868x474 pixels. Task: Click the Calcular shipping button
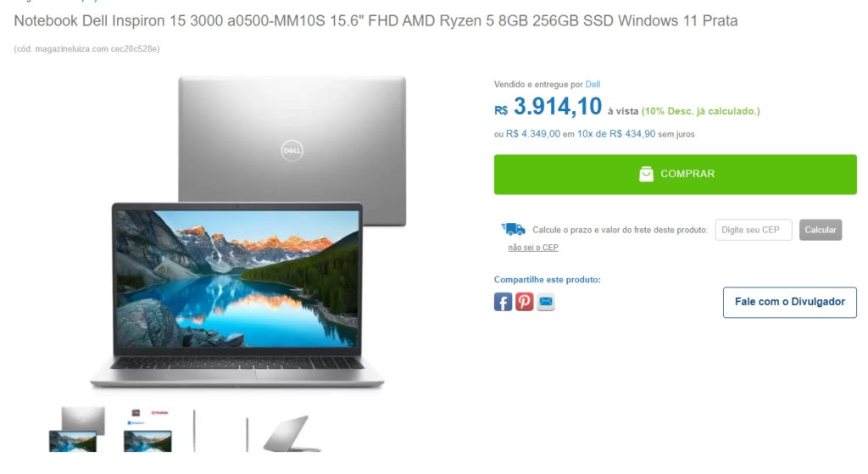(x=820, y=230)
